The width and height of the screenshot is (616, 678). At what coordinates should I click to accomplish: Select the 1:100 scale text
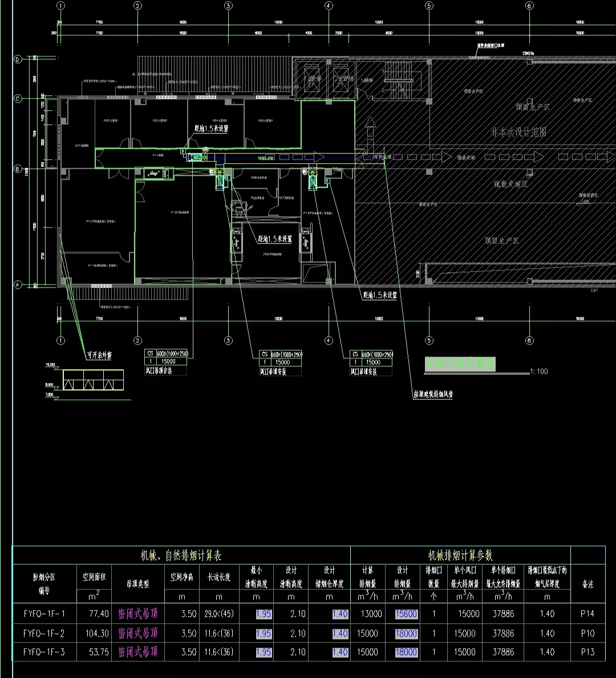pos(538,372)
